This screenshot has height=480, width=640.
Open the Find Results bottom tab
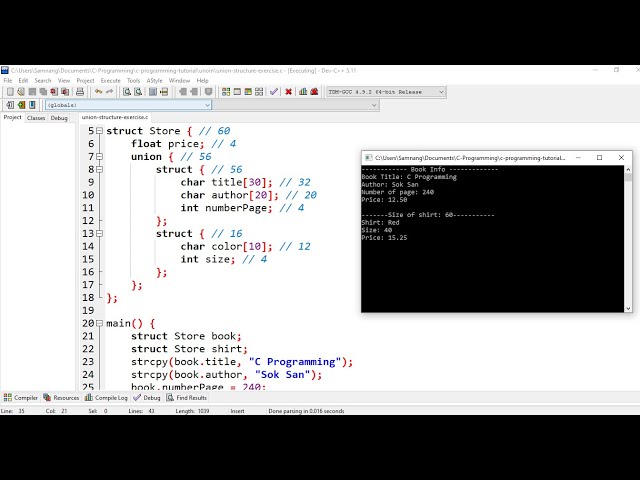187,398
